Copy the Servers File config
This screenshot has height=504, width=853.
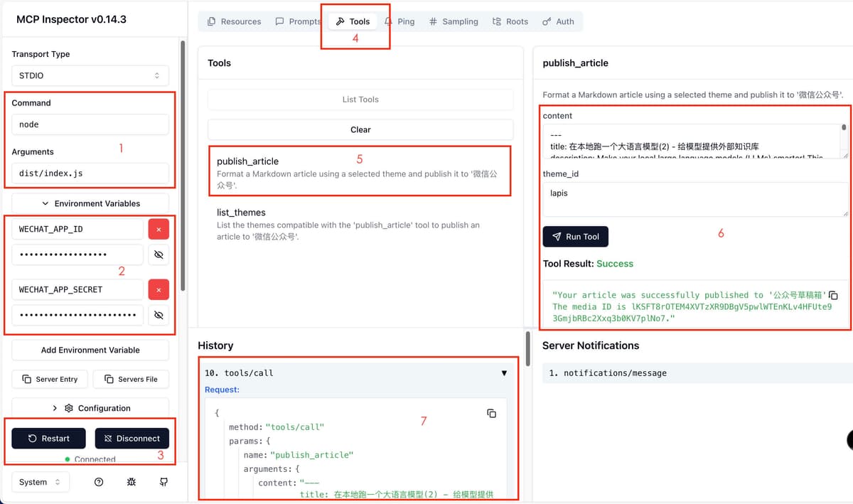[x=131, y=379]
